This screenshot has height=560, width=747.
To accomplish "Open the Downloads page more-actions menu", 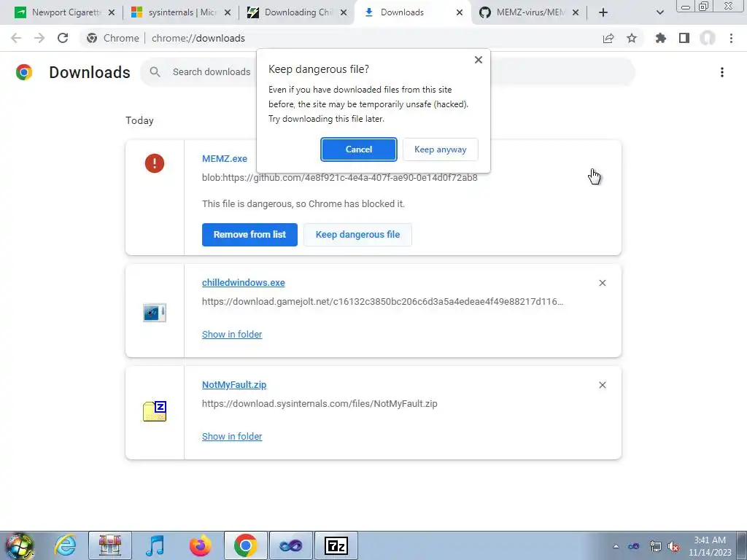I will point(722,72).
